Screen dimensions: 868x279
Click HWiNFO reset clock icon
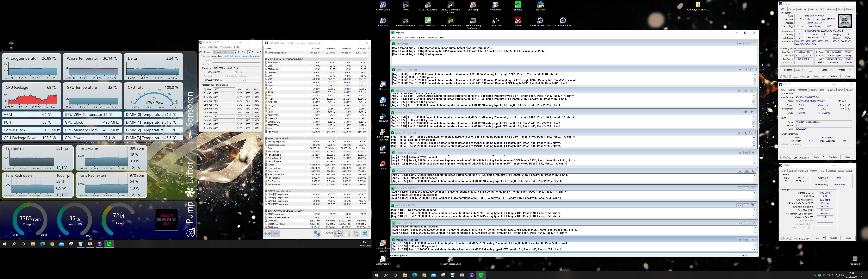[x=338, y=233]
